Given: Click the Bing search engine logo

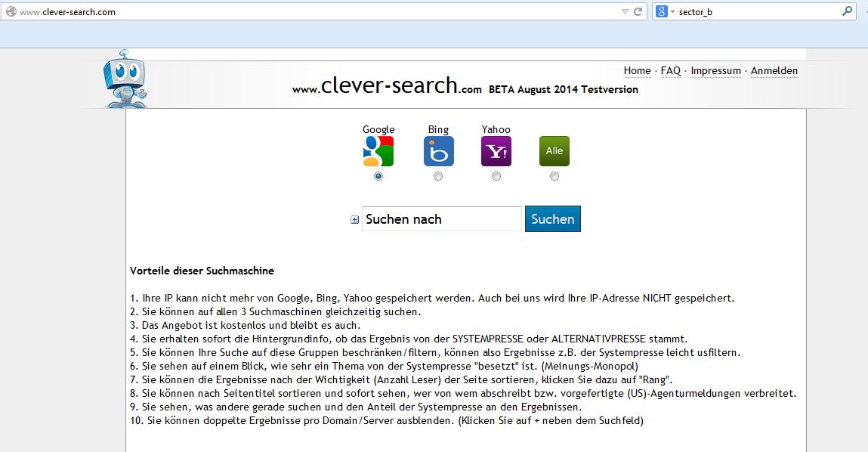Looking at the screenshot, I should tap(438, 151).
